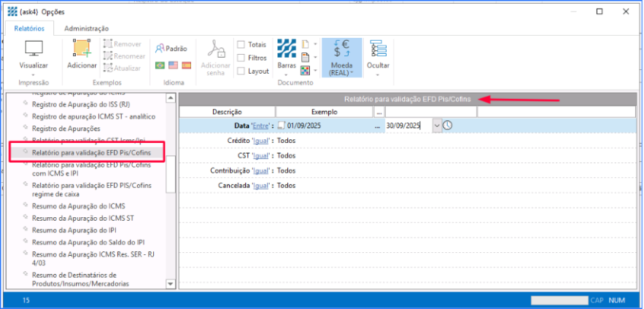Click the Visualizar monitor icon
This screenshot has width=644, height=309.
(34, 50)
